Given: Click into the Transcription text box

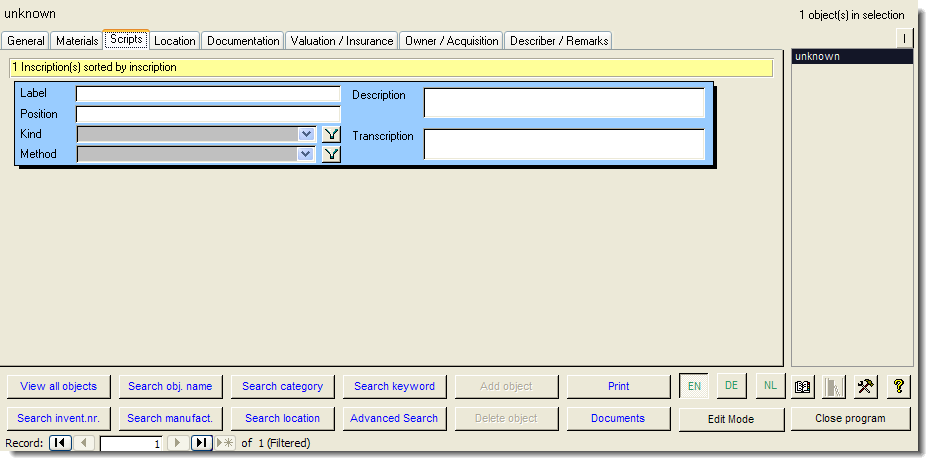Looking at the screenshot, I should 564,144.
